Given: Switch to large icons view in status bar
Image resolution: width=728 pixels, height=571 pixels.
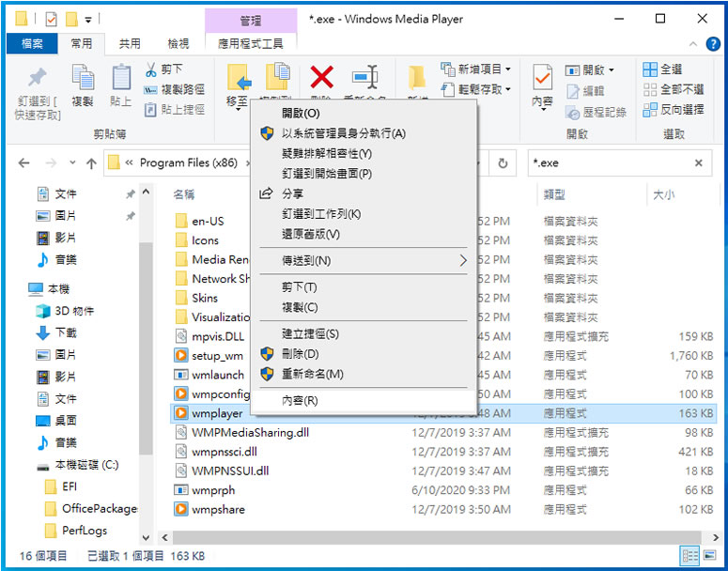Looking at the screenshot, I should (709, 556).
